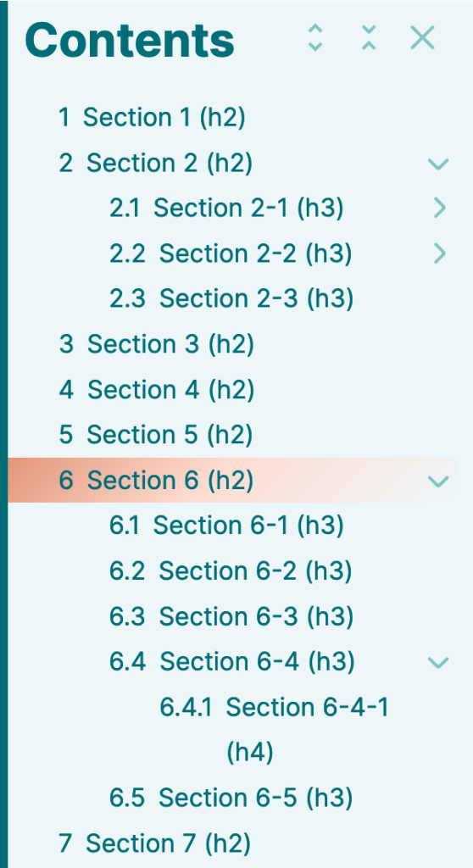
Task: Open Section 6-5 (h3) entry
Action: click(x=231, y=798)
